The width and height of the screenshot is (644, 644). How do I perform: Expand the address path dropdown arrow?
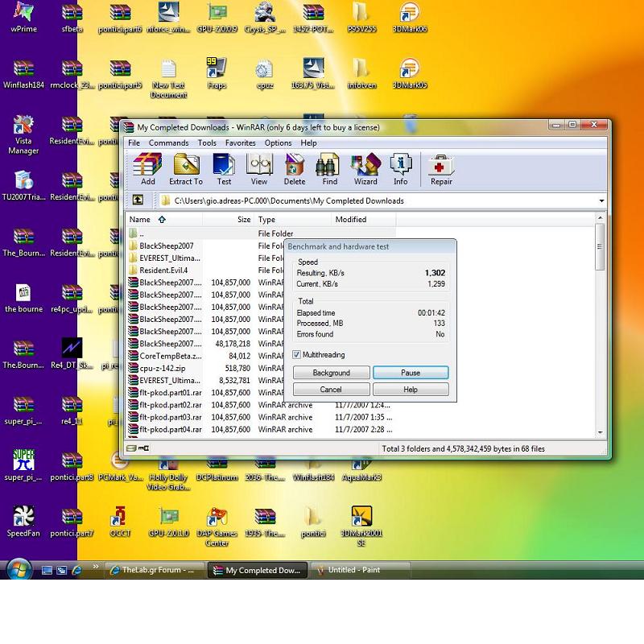[x=601, y=200]
